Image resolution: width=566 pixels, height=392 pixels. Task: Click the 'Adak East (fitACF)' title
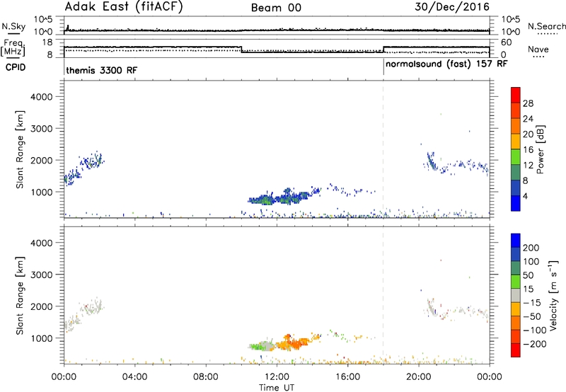point(124,7)
